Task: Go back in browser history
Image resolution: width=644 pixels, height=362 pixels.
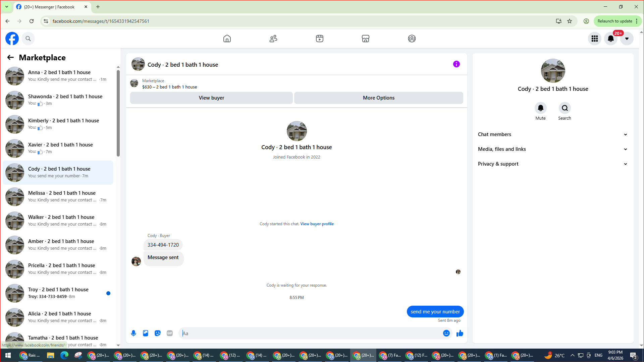Action: (7, 21)
